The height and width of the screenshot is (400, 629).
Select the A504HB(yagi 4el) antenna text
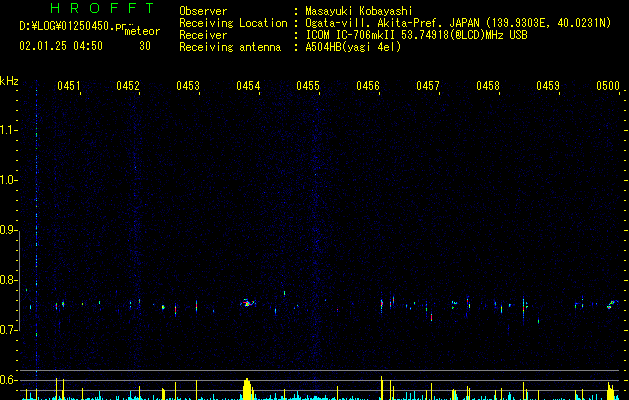click(353, 47)
